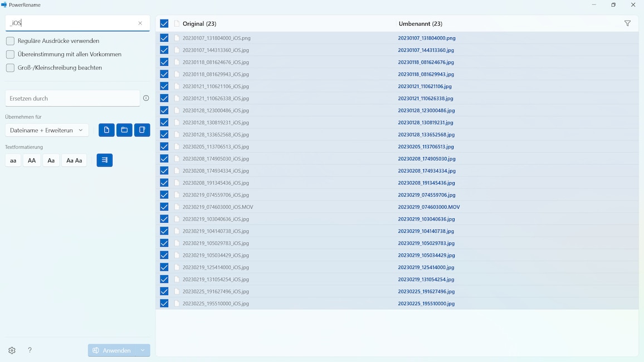The image size is (644, 362).
Task: Toggle the include files icon button
Action: click(106, 130)
